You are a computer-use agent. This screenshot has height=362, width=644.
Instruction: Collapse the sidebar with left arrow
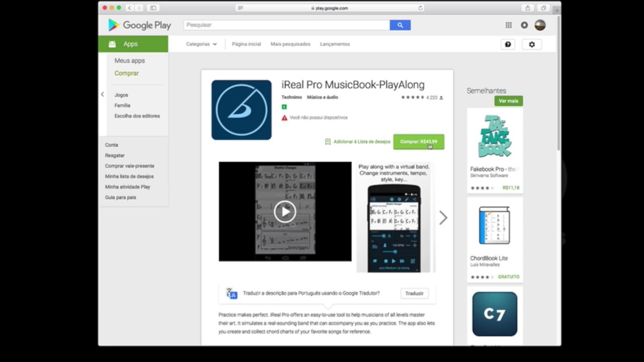103,95
